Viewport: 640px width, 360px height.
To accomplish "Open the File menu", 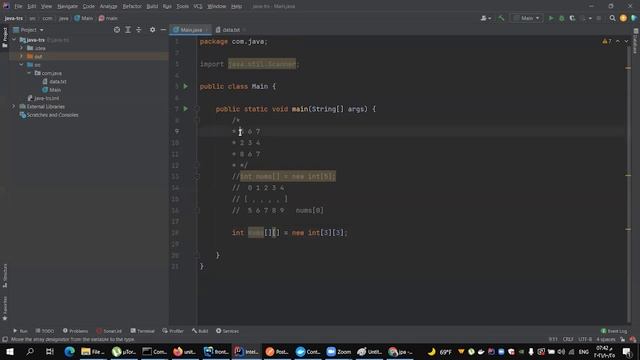I will coord(18,6).
